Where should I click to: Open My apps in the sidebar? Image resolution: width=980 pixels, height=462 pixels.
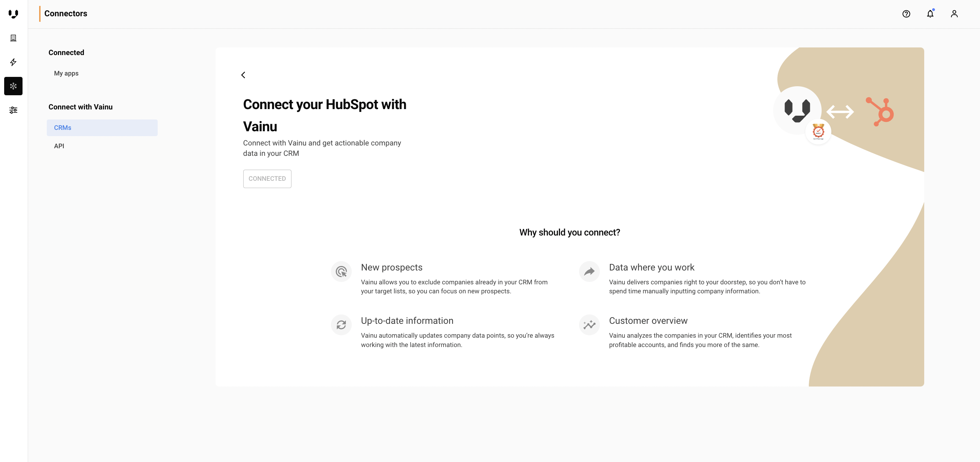pos(66,73)
